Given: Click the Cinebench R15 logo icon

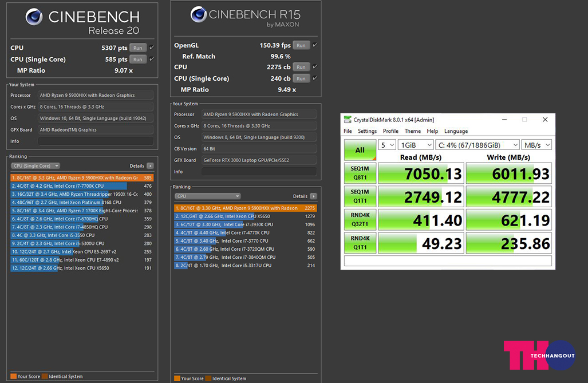Looking at the screenshot, I should pyautogui.click(x=198, y=15).
